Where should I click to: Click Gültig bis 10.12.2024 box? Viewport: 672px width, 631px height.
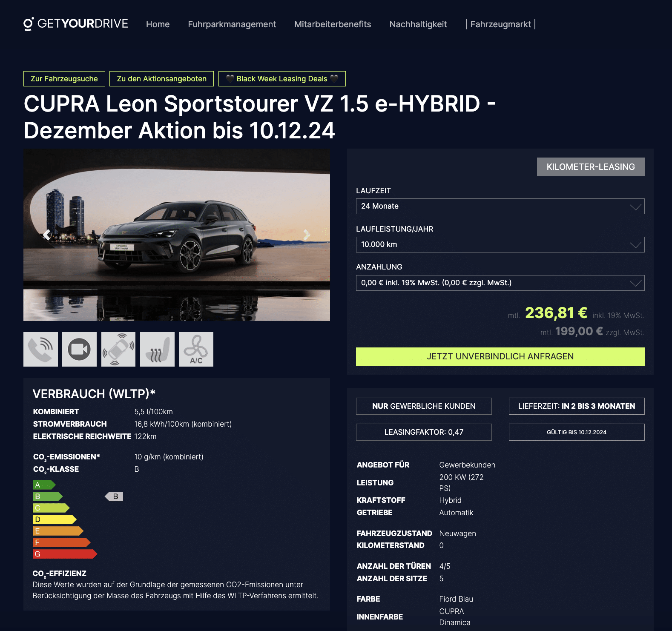[x=577, y=432]
